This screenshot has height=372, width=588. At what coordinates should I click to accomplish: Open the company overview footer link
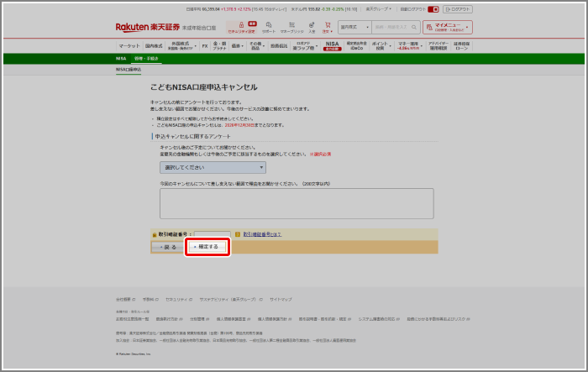point(125,299)
